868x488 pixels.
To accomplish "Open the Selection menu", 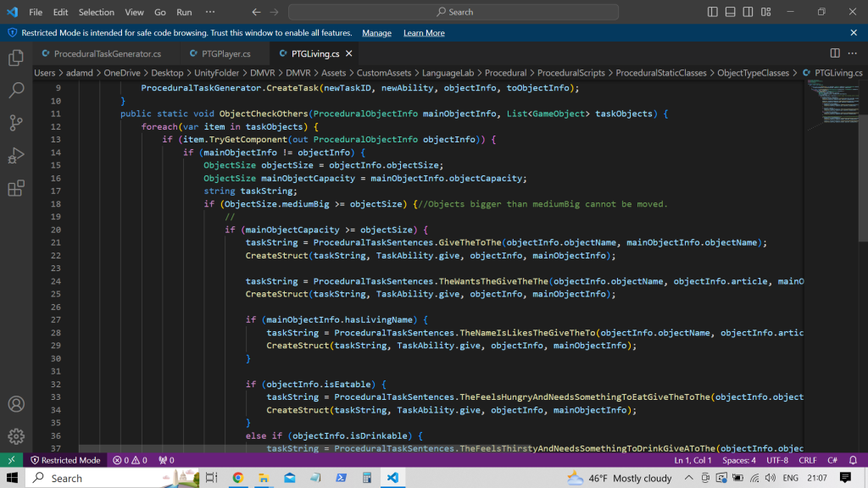I will click(96, 12).
